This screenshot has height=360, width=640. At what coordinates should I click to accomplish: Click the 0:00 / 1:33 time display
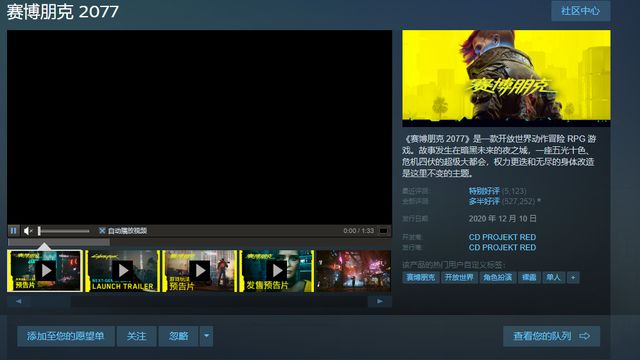(358, 231)
